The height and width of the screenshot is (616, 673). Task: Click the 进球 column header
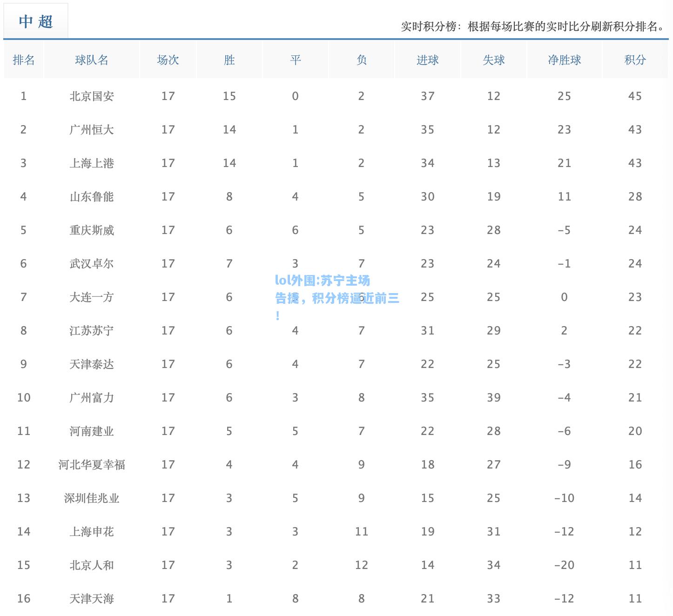[428, 60]
